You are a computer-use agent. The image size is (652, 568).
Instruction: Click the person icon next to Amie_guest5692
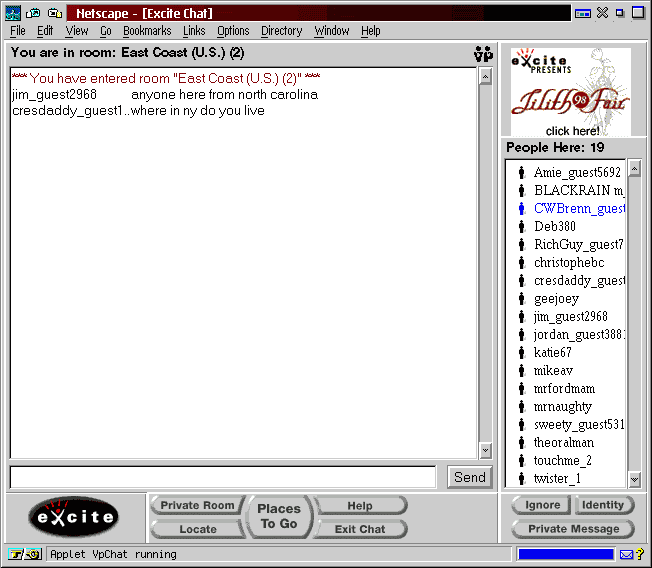(521, 172)
